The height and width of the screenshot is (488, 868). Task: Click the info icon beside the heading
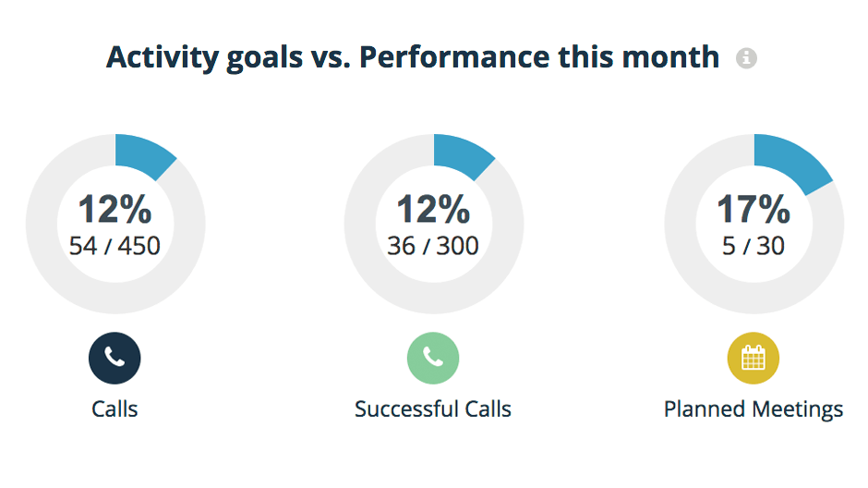click(746, 57)
